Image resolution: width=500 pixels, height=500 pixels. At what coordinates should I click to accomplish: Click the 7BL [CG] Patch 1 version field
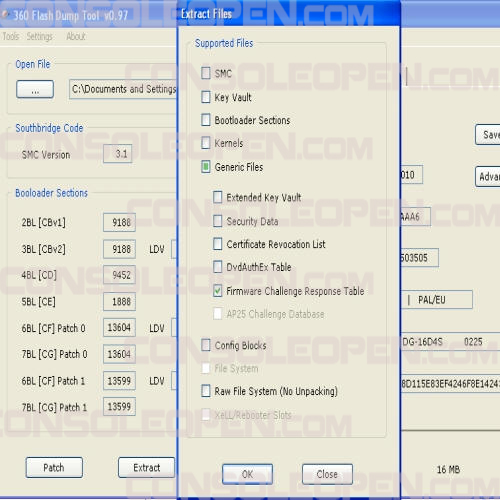[119, 406]
